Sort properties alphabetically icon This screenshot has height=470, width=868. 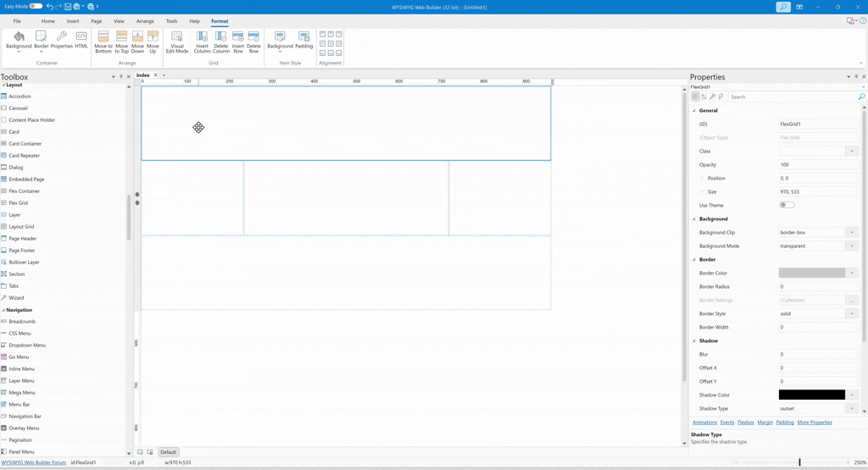(704, 97)
